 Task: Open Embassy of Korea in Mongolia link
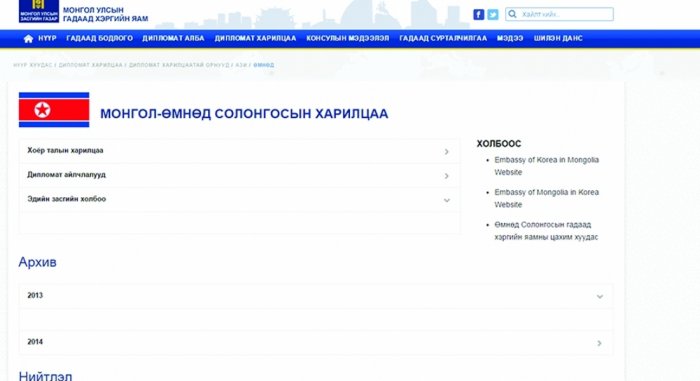point(546,166)
